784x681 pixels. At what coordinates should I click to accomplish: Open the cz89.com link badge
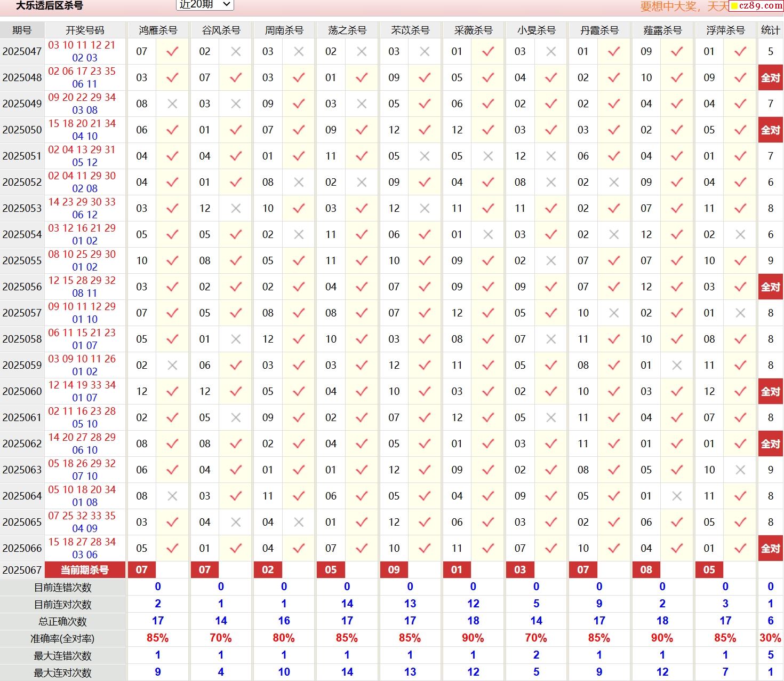[756, 5]
